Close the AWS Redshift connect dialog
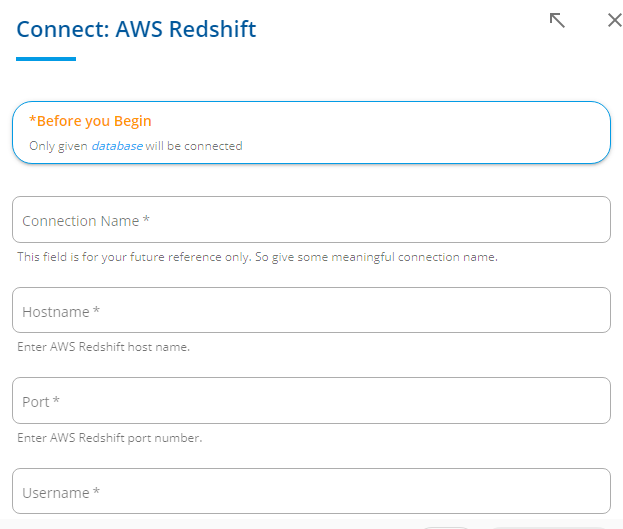623x529 pixels. [615, 20]
